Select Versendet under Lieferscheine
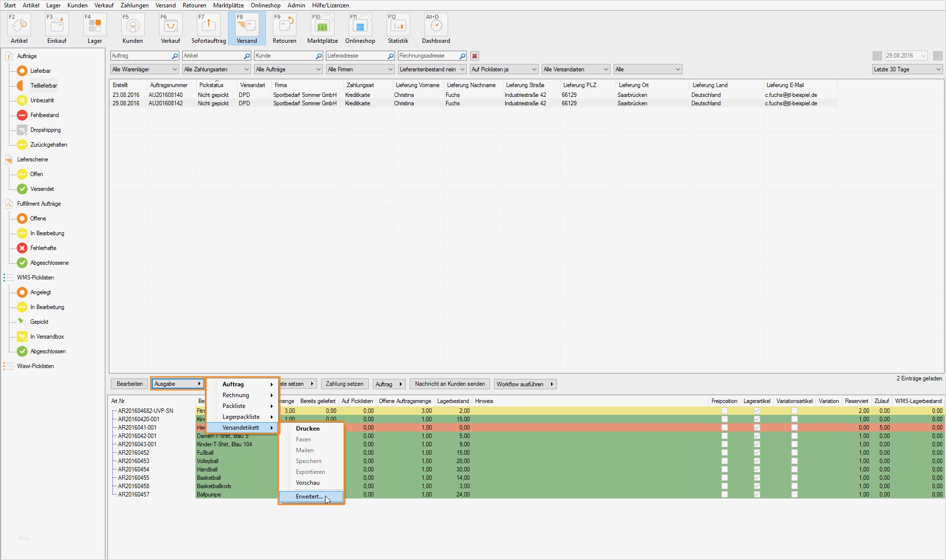The image size is (946, 560). click(x=42, y=189)
